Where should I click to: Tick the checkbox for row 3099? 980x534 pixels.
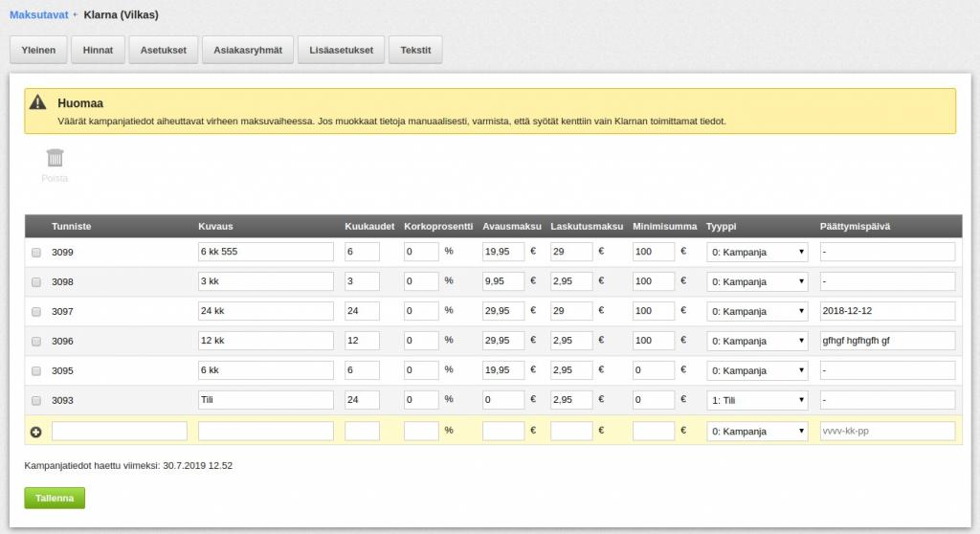[36, 253]
